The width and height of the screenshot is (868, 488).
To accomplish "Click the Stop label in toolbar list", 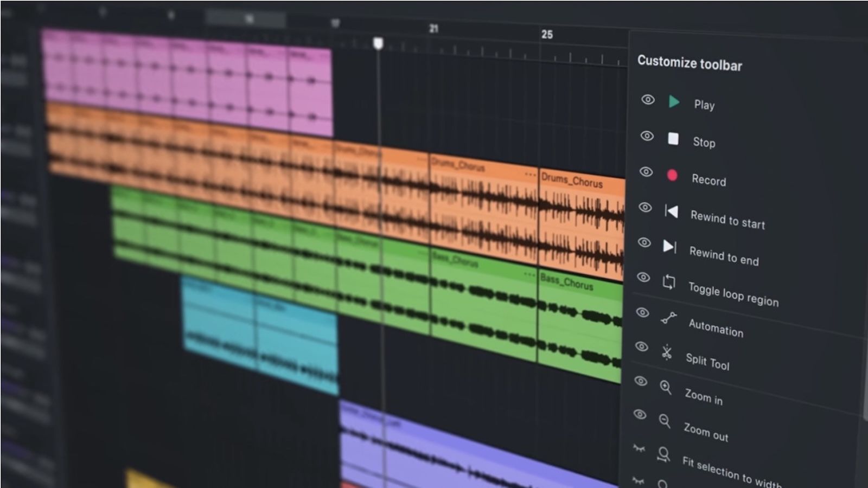I will (704, 142).
